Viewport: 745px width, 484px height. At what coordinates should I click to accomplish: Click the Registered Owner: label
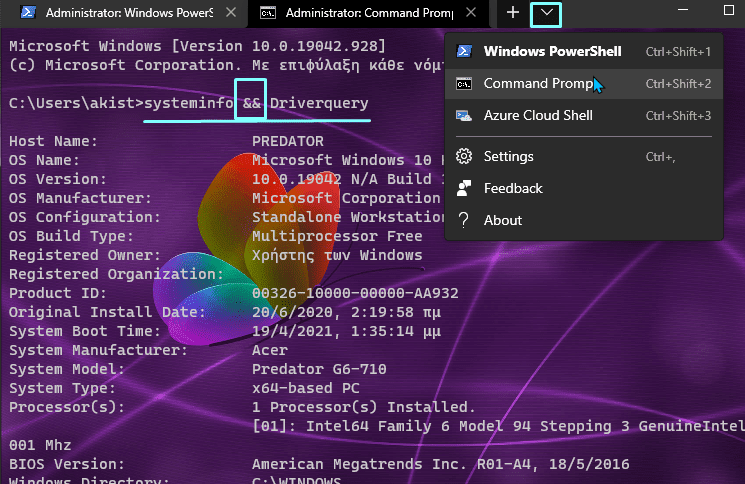85,256
